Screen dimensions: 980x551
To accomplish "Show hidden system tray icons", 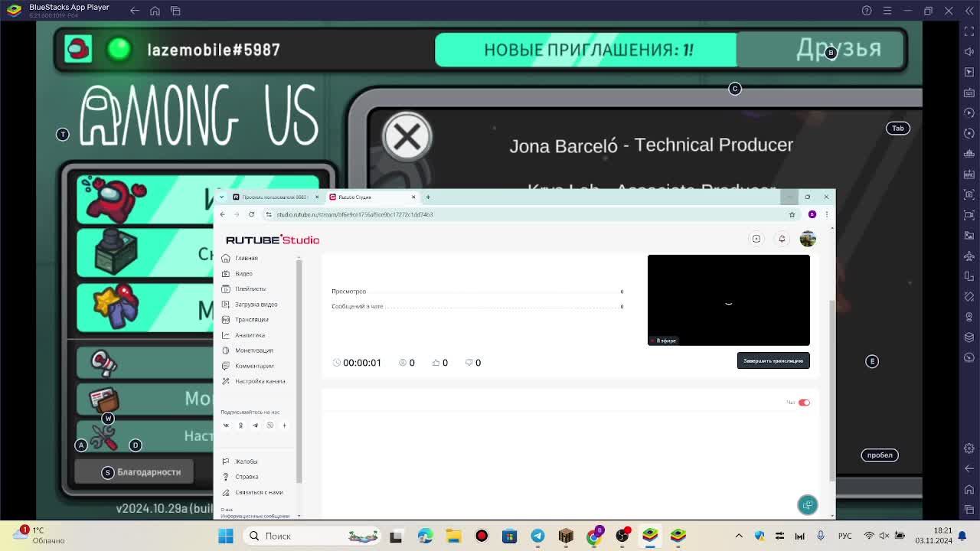I will pyautogui.click(x=739, y=536).
